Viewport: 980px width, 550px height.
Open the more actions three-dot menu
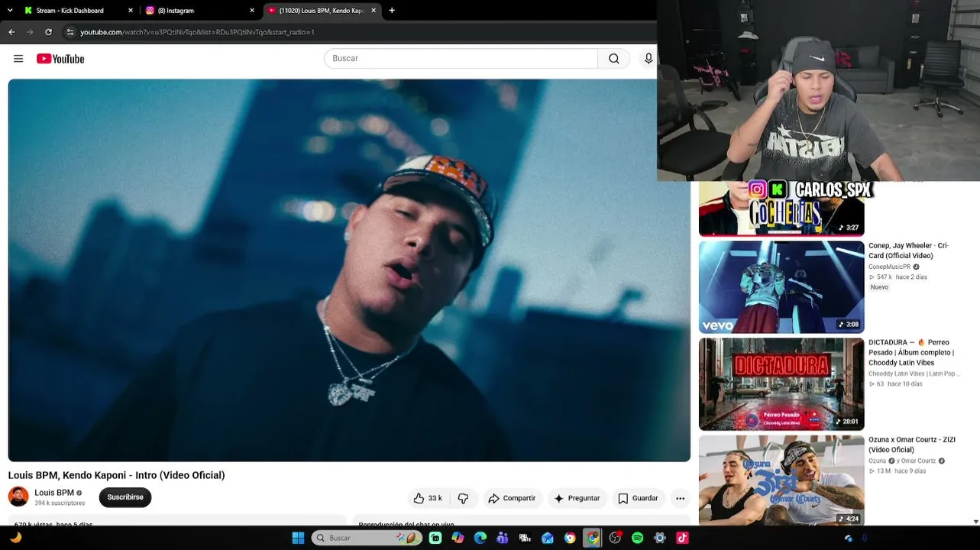680,498
